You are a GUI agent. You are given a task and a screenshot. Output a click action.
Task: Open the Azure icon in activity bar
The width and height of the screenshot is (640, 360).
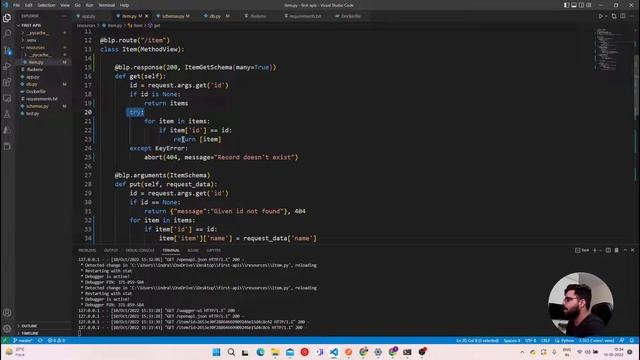(7, 130)
